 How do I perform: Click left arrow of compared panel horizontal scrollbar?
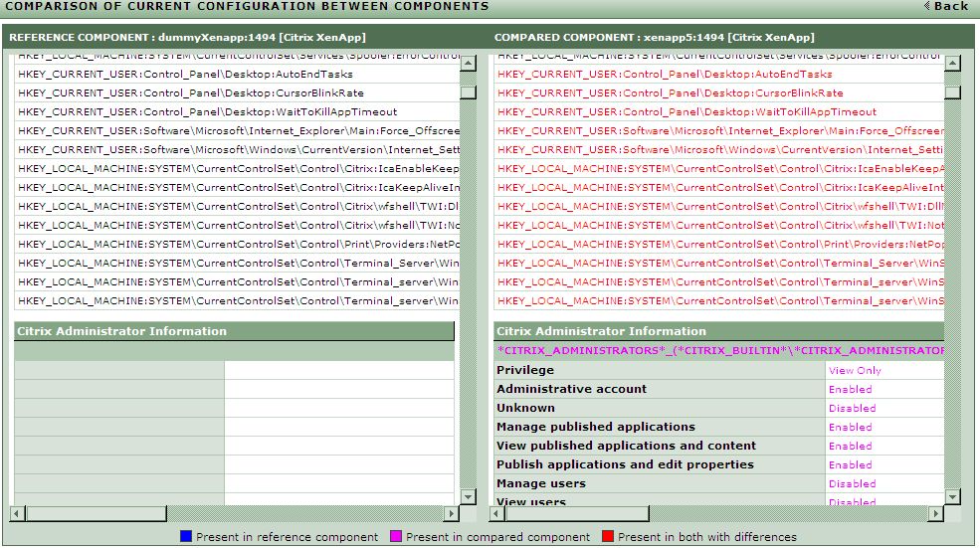(x=496, y=513)
